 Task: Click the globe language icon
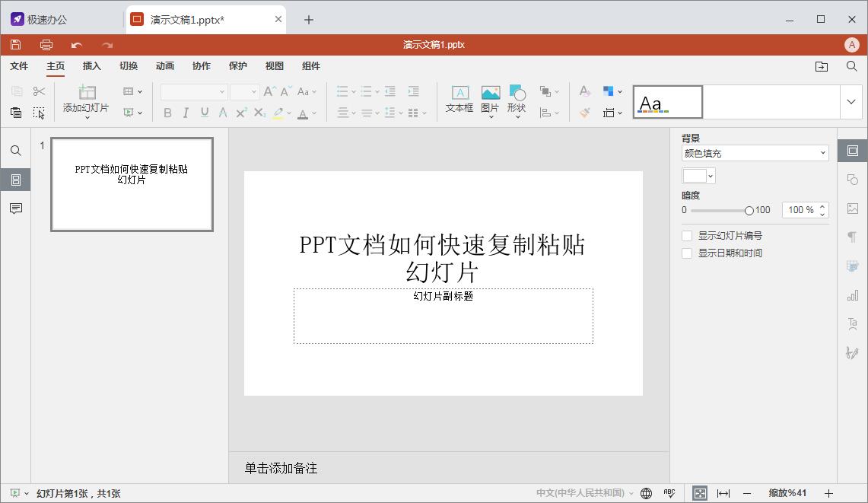click(x=646, y=493)
